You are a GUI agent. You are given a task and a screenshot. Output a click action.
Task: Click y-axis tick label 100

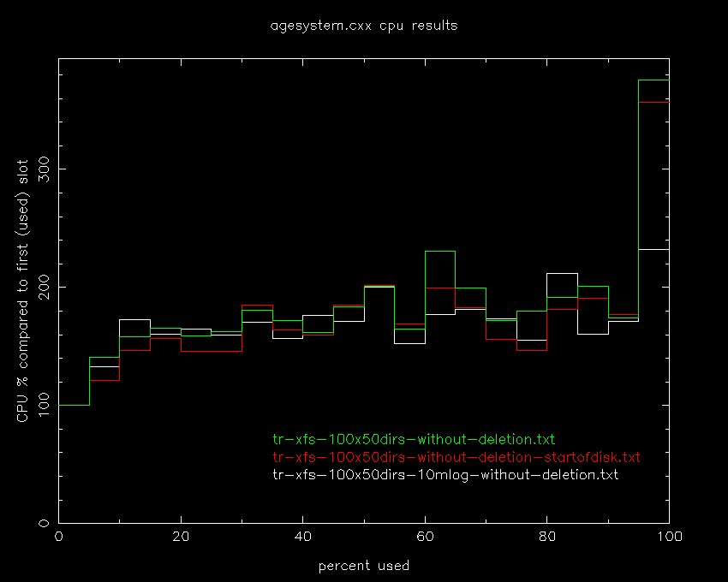pos(44,405)
